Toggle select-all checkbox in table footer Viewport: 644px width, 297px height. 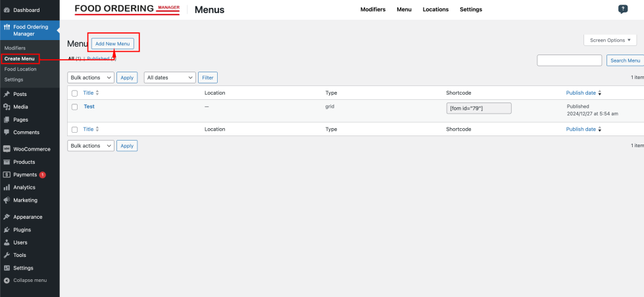(74, 129)
